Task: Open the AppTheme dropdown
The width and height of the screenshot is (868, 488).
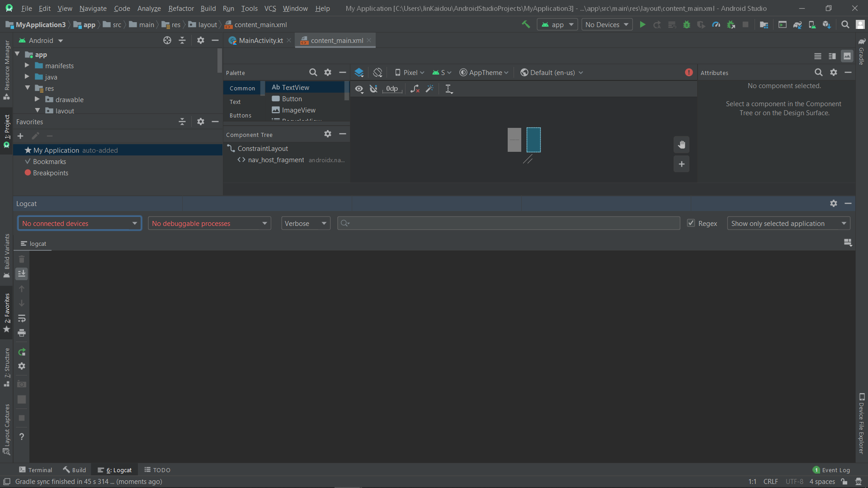Action: (x=484, y=72)
